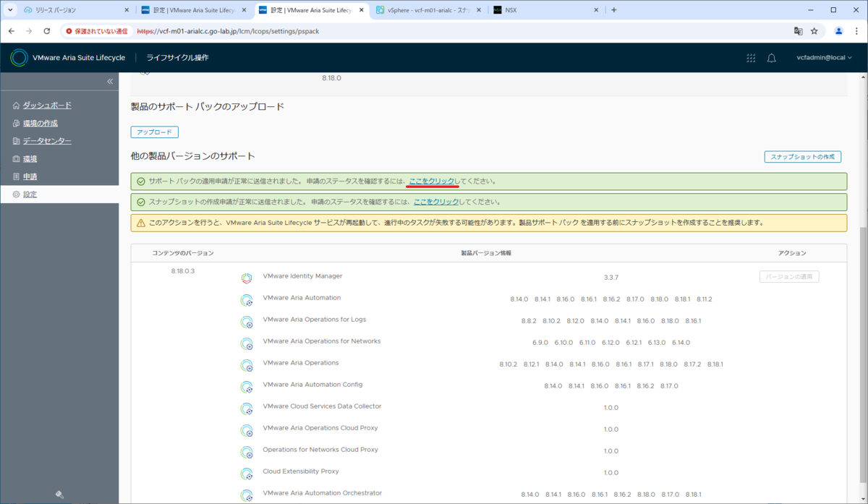The width and height of the screenshot is (868, 504).
Task: Click the VMware Aria Suite Lifecycle logo
Action: tap(19, 58)
